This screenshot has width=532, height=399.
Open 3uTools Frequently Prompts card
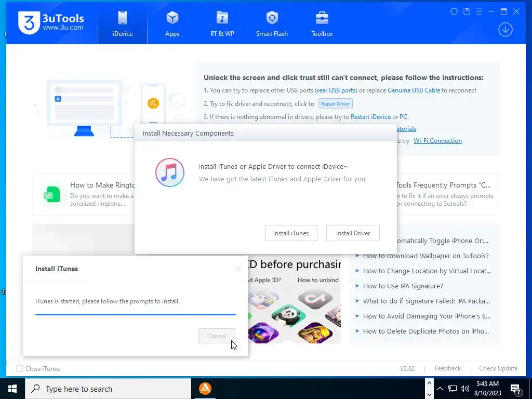click(446, 194)
